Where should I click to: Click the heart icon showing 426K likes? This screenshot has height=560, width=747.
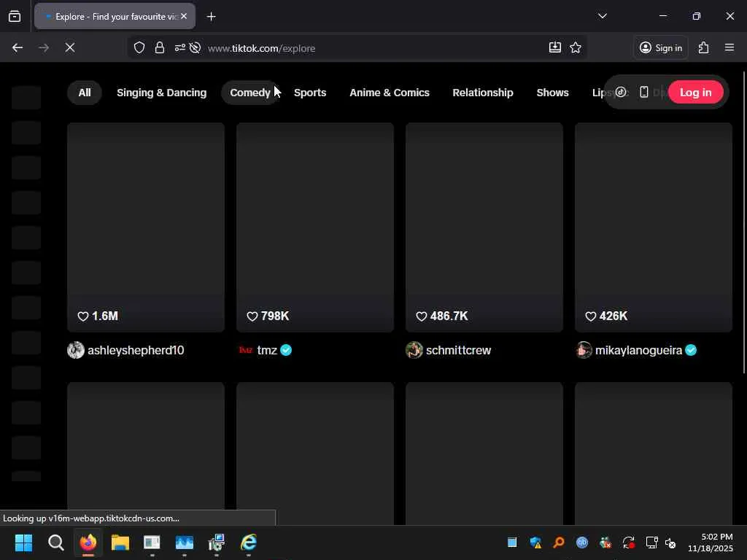(x=590, y=316)
